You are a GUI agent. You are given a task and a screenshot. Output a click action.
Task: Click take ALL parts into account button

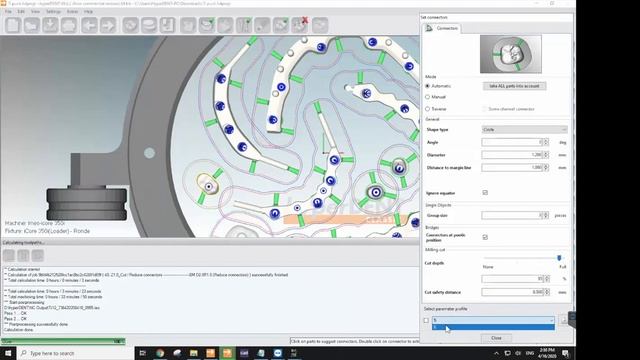514,86
